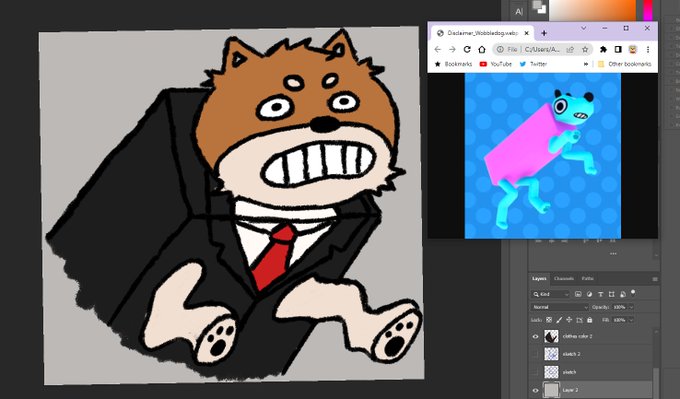
Task: Close the Disclaimer_Wobbledog tab
Action: coord(526,33)
